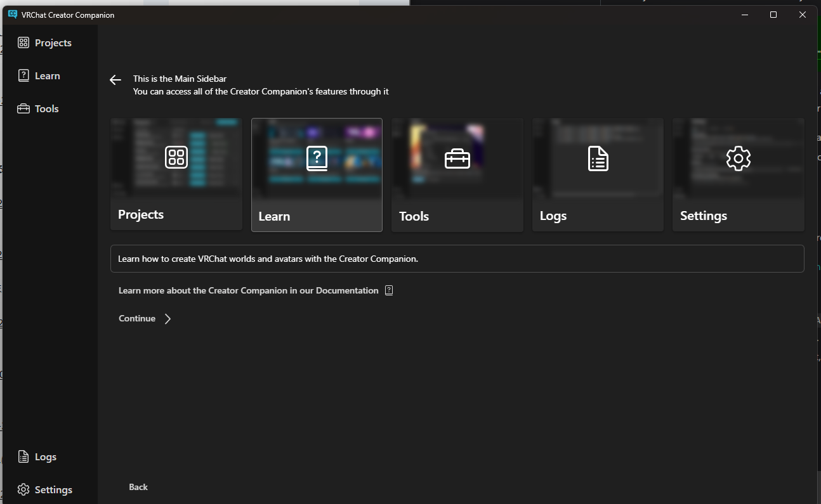Select the Learn card label

(274, 216)
